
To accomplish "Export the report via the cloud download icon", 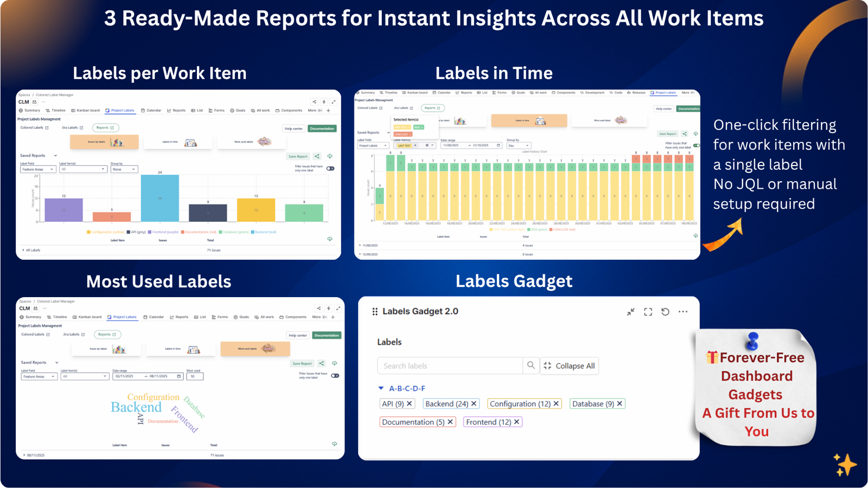I will pyautogui.click(x=330, y=156).
